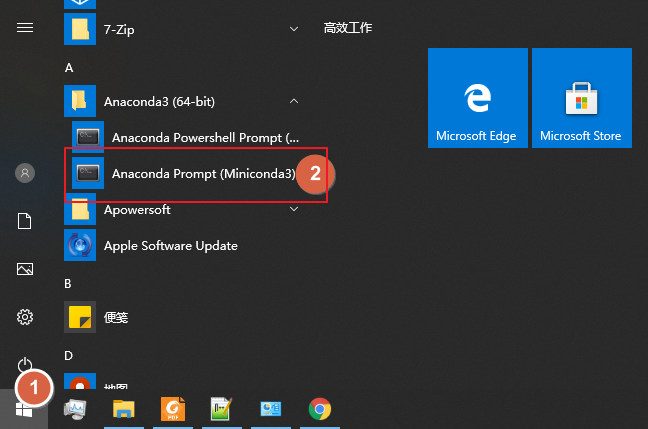This screenshot has height=429, width=648.
Task: Open the Documents sidebar icon
Action: (x=25, y=221)
